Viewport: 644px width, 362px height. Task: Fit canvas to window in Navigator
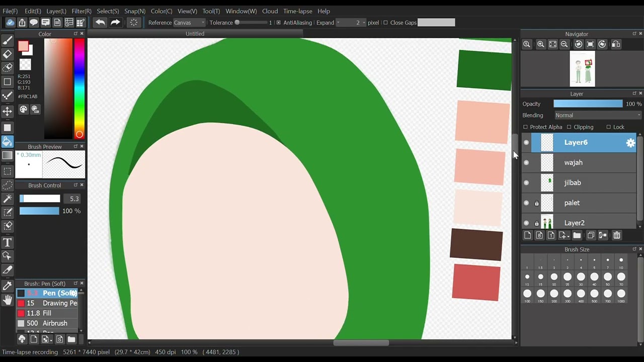(553, 44)
